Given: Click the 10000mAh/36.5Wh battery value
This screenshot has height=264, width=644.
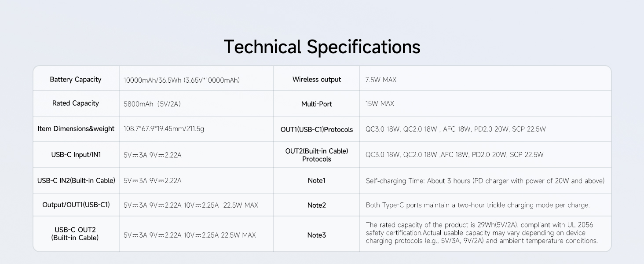Looking at the screenshot, I should [x=182, y=80].
